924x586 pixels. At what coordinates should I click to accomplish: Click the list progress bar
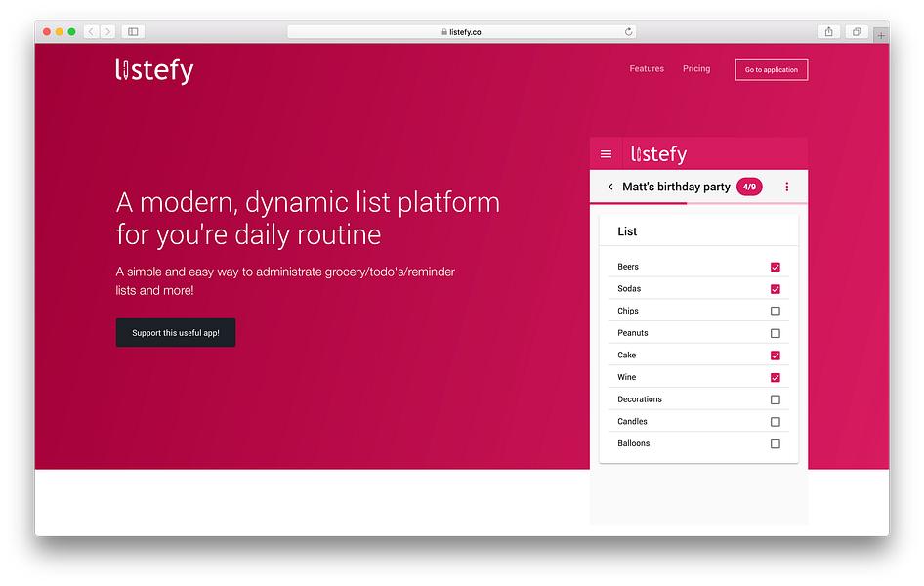click(698, 203)
